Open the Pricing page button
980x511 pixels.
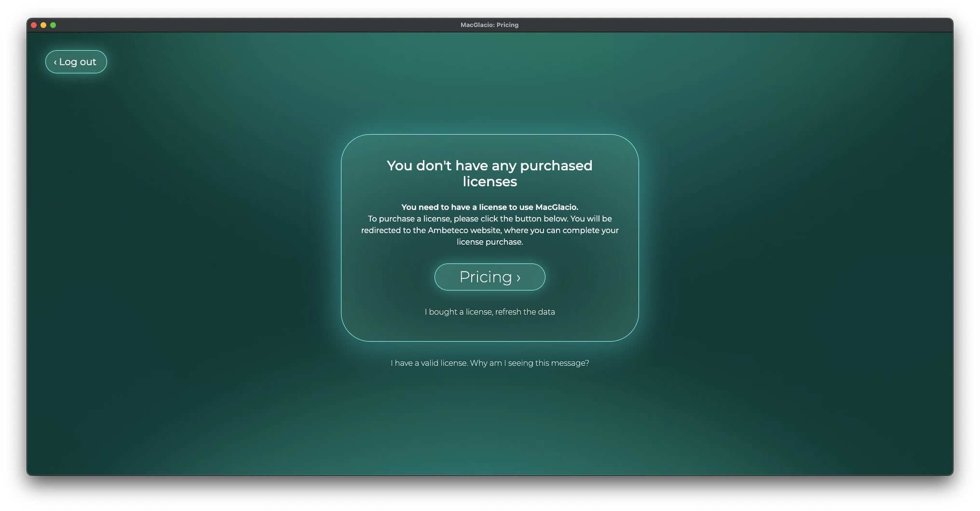[490, 277]
